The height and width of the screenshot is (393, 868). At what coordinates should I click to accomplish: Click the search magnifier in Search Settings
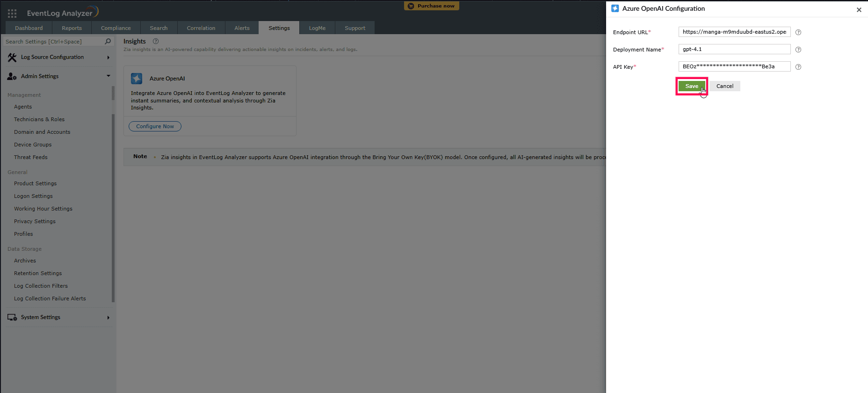click(x=108, y=41)
